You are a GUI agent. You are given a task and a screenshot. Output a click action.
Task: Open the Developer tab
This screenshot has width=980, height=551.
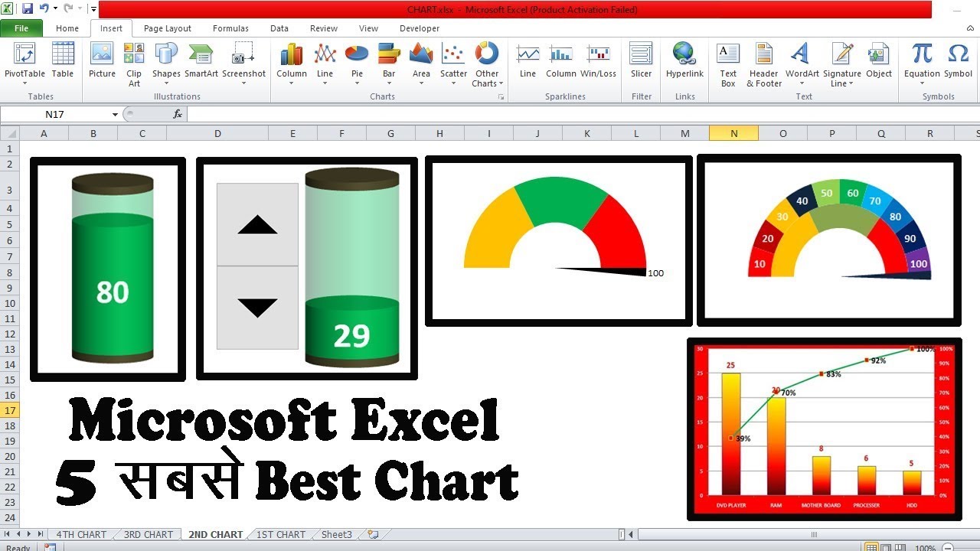coord(420,28)
